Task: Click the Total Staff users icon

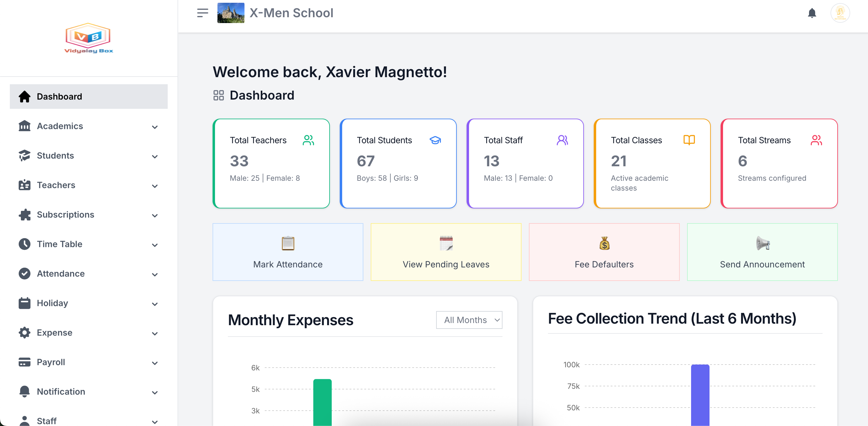Action: 562,140
